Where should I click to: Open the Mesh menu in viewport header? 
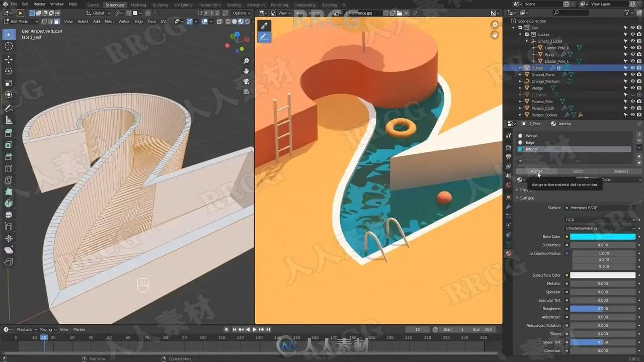tap(109, 22)
